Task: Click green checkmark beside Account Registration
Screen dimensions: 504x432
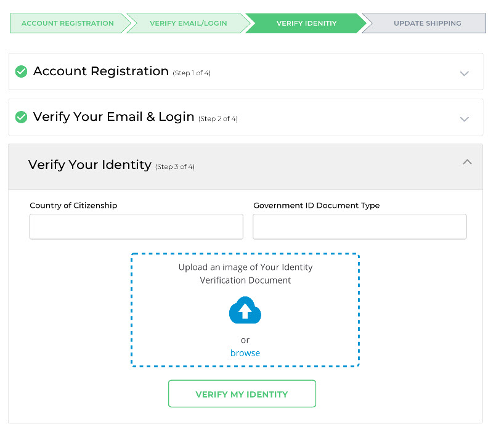Action: click(x=21, y=71)
